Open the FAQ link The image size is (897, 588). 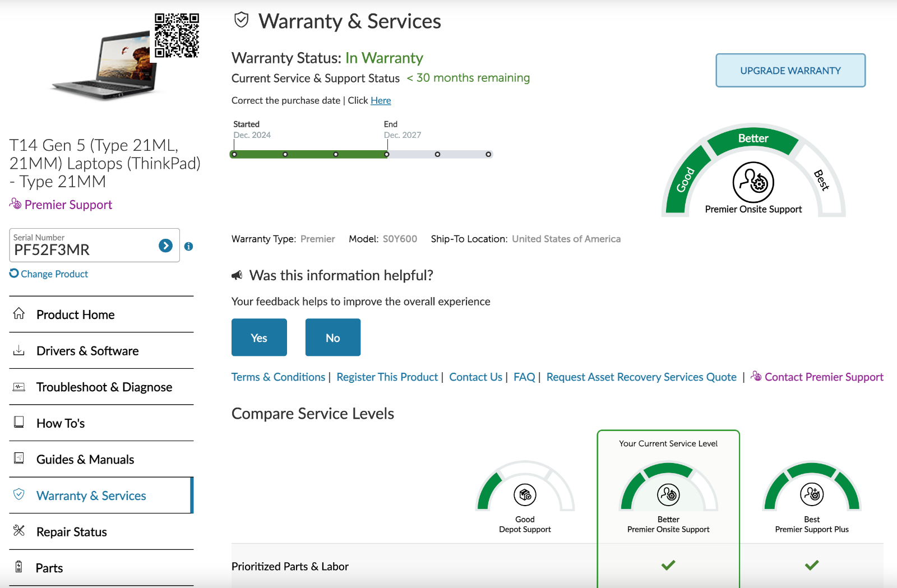525,377
